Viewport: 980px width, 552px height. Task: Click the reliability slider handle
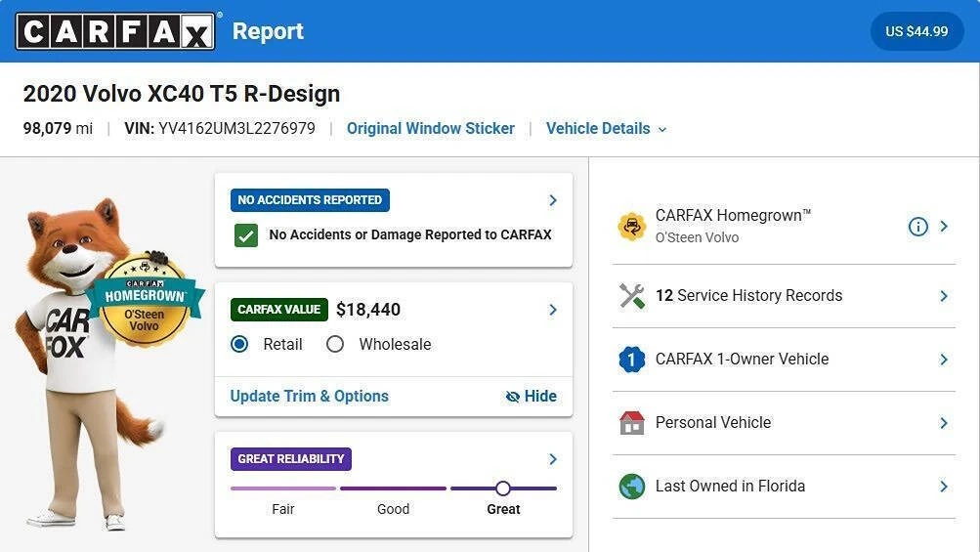pyautogui.click(x=503, y=488)
